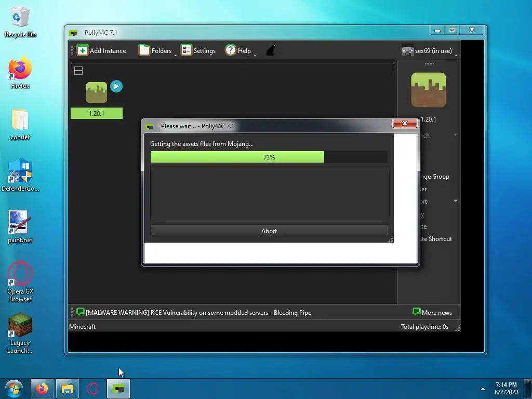Click the PollyMC taskbar button
The height and width of the screenshot is (399, 532).
[118, 389]
